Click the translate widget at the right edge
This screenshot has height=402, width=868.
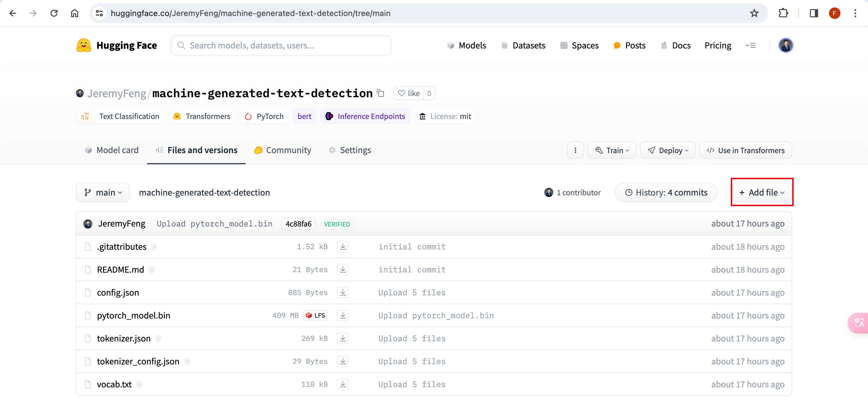(x=859, y=323)
